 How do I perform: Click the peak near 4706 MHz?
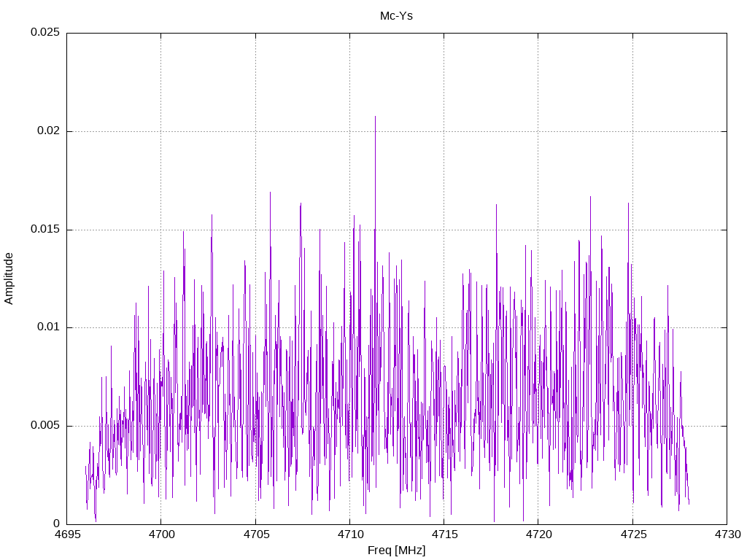pos(270,193)
